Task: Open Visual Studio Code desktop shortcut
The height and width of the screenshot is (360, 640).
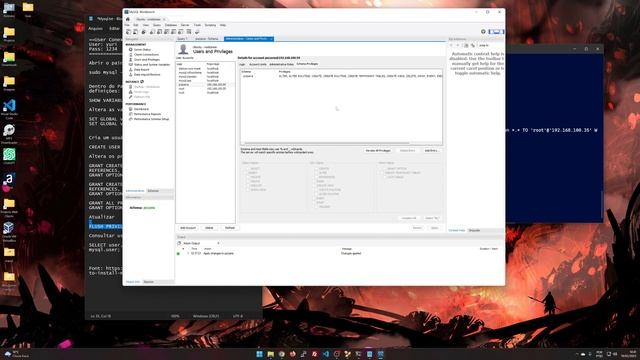Action: tap(9, 109)
